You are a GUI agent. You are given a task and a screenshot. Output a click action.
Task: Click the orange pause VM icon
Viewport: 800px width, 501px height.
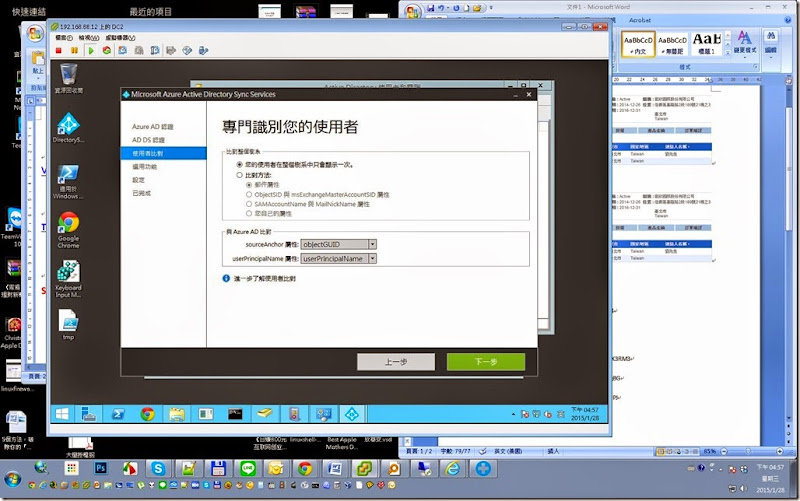(74, 51)
